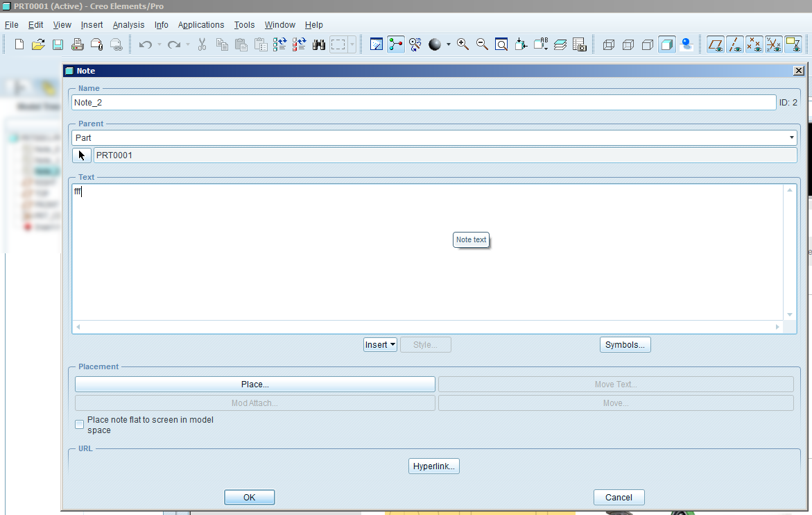Open the Regeneration Manager red list icon

point(299,44)
